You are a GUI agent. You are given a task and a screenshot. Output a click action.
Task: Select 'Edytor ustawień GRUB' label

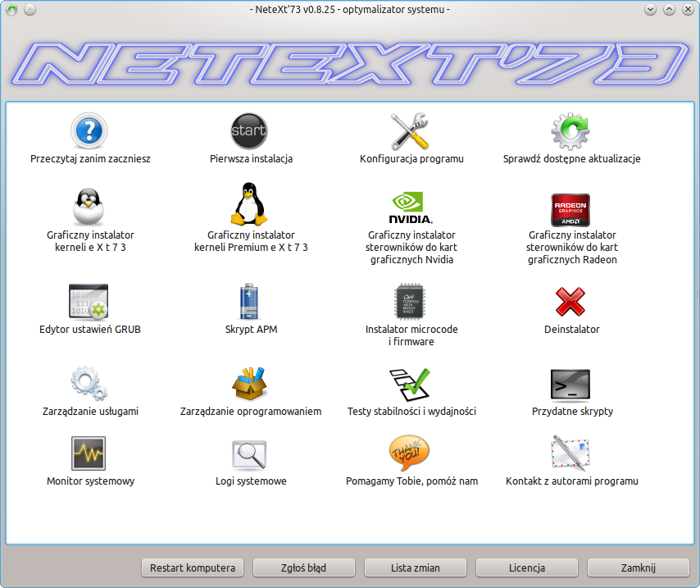coord(89,330)
